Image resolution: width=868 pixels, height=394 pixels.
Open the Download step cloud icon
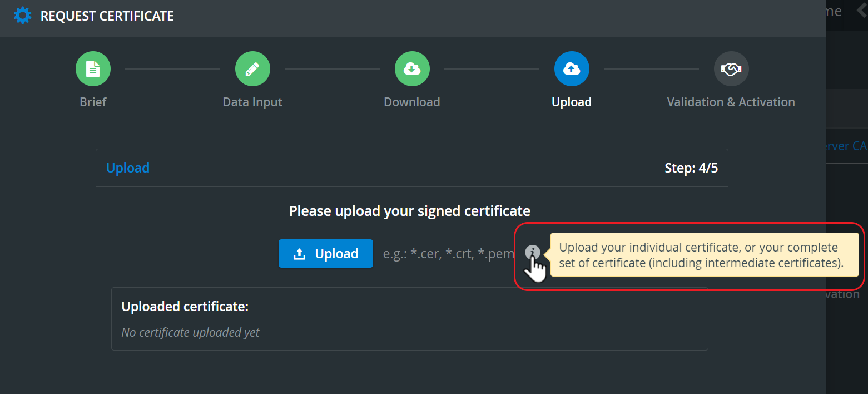pos(412,69)
